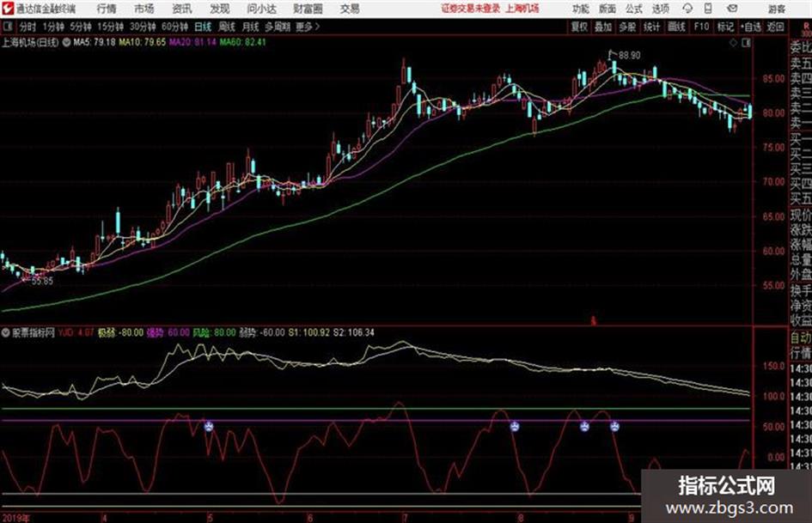812x523 pixels.
Task: Open the 版面 menu
Action: 607,9
